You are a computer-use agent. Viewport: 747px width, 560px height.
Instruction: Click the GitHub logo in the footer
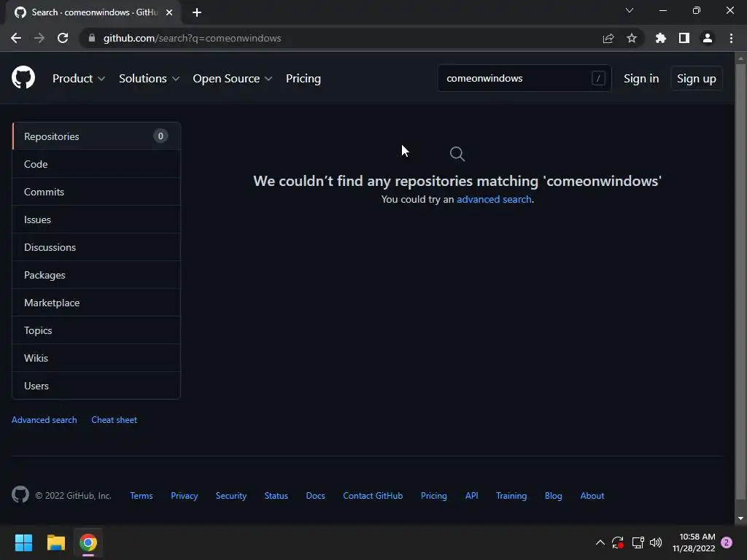click(x=20, y=495)
